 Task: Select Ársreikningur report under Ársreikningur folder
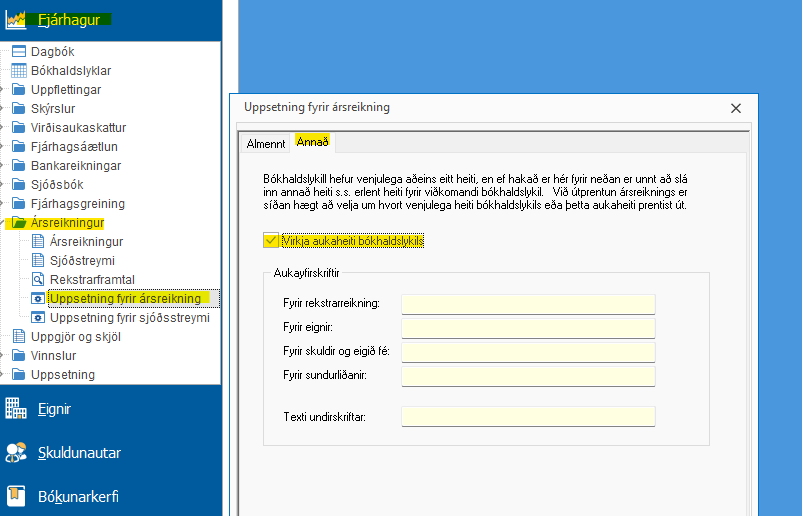pos(86,242)
